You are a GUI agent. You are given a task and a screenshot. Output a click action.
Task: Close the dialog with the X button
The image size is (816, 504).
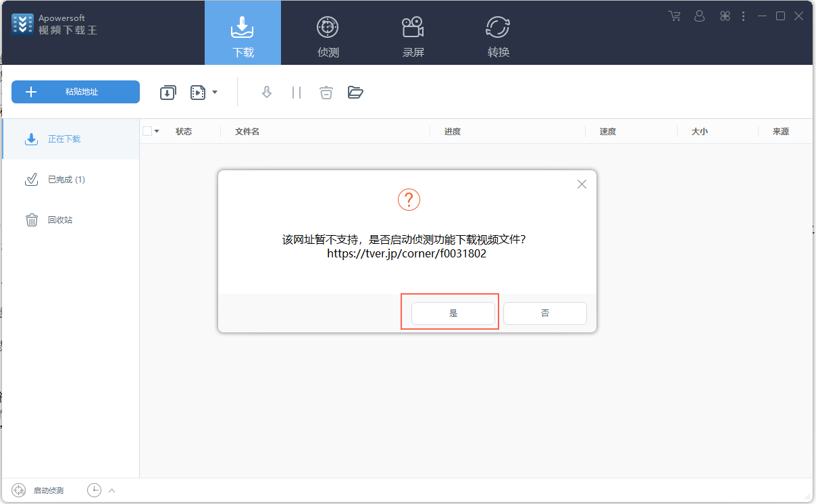coord(582,184)
